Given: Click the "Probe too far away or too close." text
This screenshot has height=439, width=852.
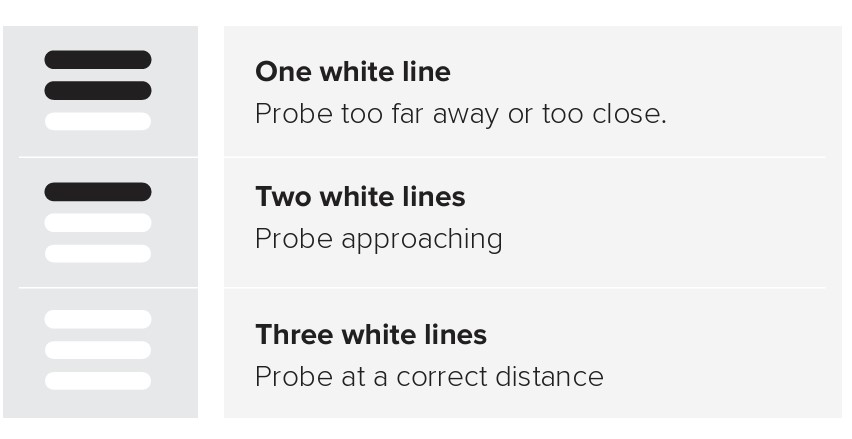Looking at the screenshot, I should pos(460,114).
